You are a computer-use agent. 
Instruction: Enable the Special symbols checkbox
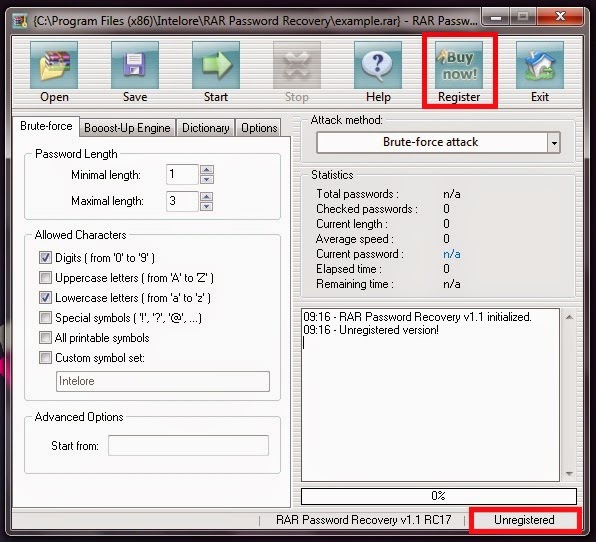(x=45, y=318)
